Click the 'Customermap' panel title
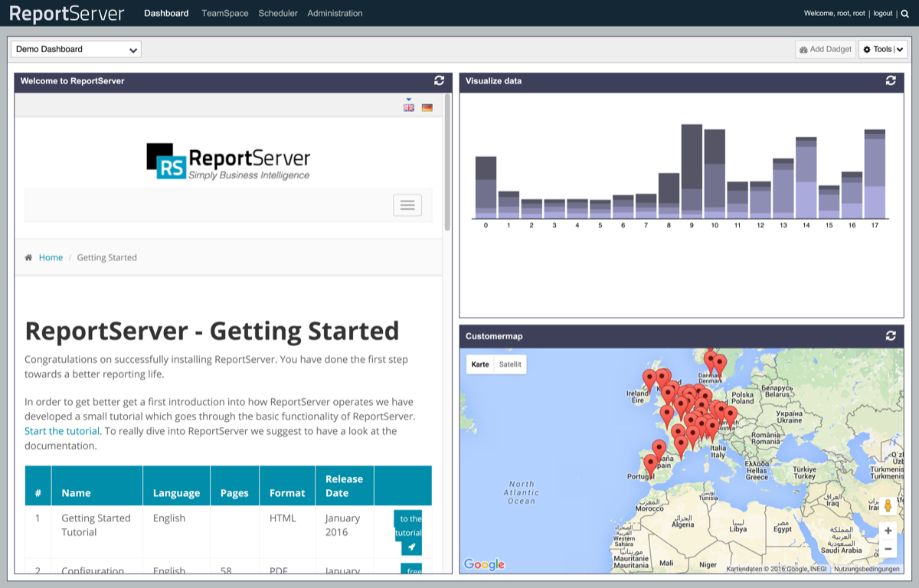This screenshot has height=588, width=919. click(x=494, y=335)
